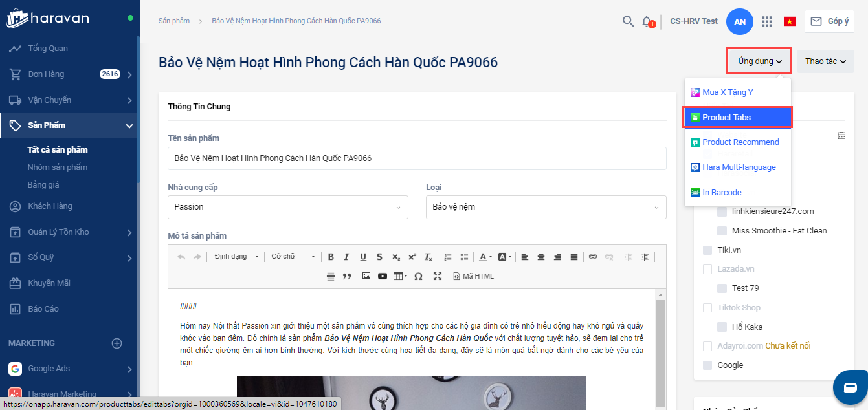Apply subscript formatting
Image resolution: width=868 pixels, height=410 pixels.
coord(395,257)
